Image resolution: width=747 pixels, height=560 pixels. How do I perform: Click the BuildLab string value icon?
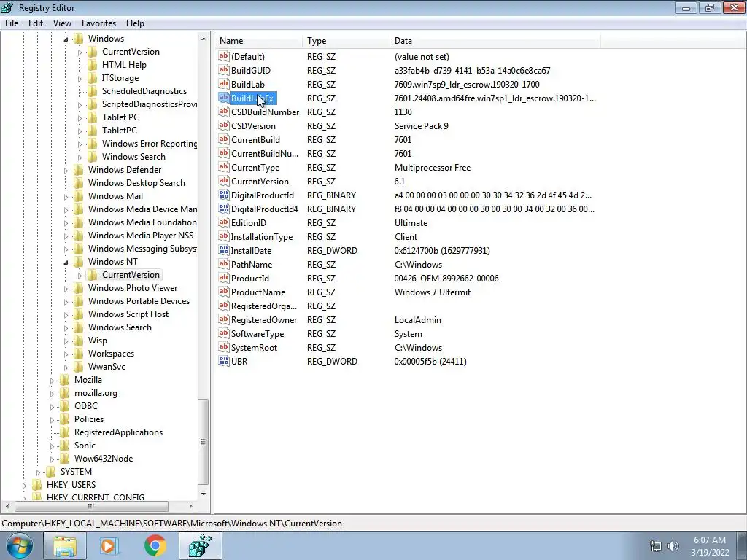pyautogui.click(x=223, y=84)
